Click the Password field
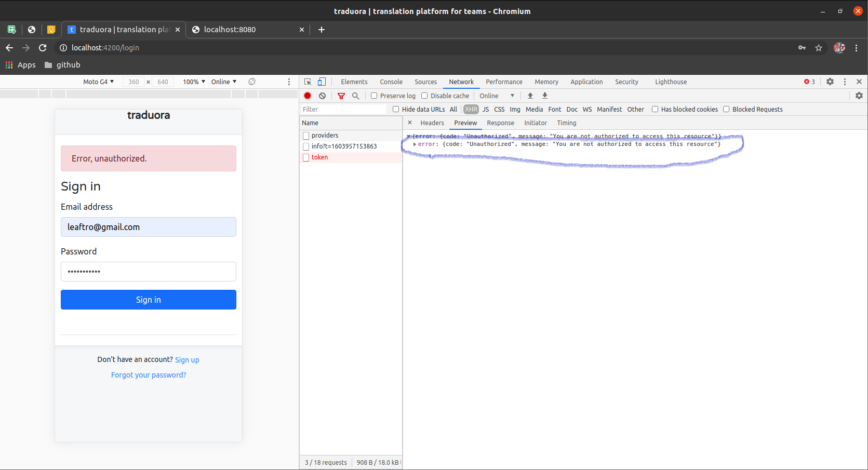 tap(149, 272)
